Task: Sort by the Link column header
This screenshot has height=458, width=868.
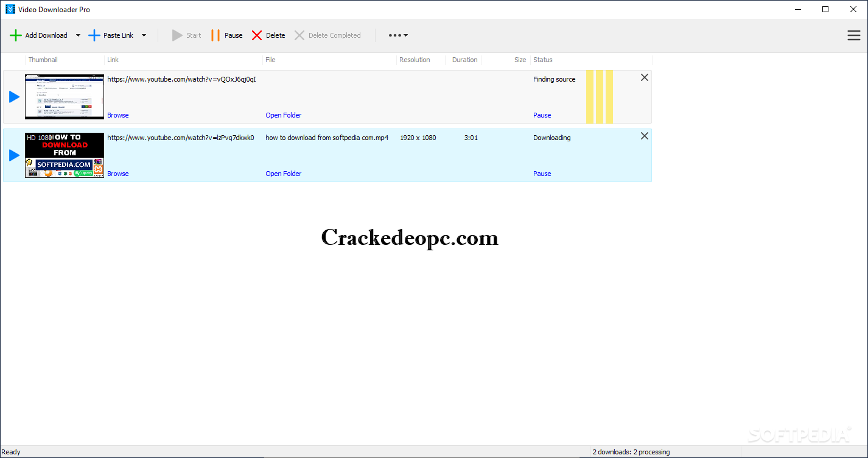Action: pyautogui.click(x=113, y=60)
